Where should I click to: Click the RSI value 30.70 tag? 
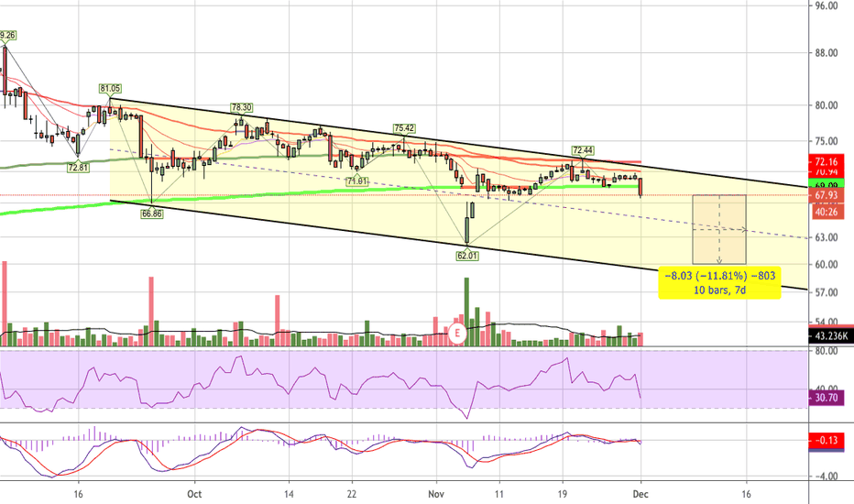click(827, 398)
